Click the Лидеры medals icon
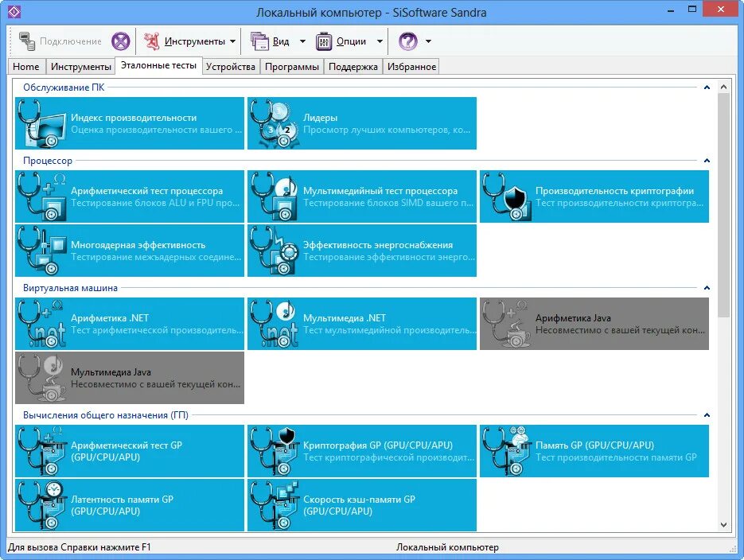 coord(275,123)
